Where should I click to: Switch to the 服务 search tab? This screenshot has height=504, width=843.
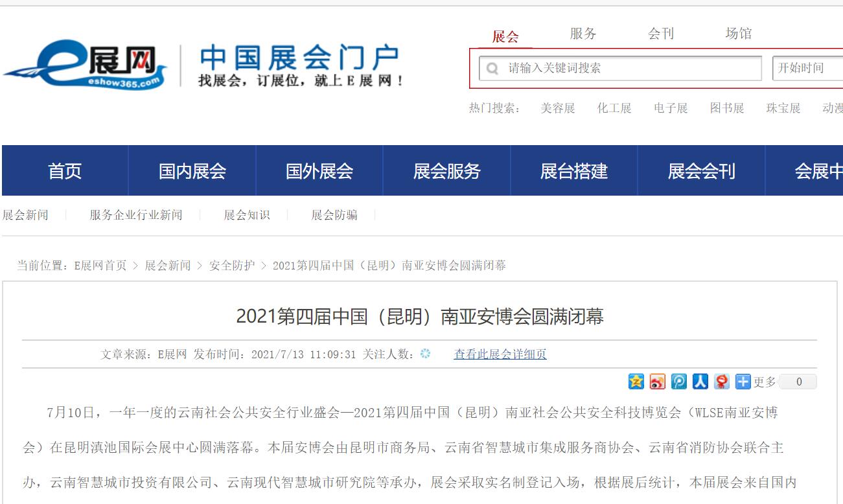point(583,34)
